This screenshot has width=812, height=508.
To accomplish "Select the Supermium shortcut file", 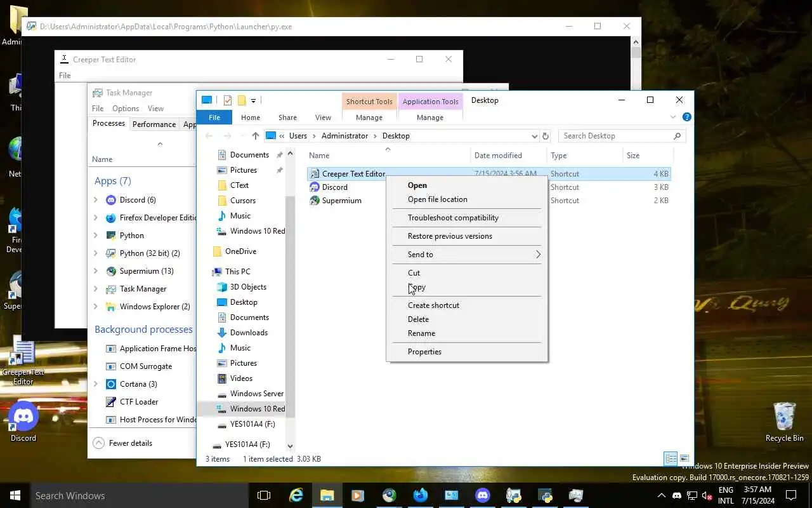I will pyautogui.click(x=341, y=201).
